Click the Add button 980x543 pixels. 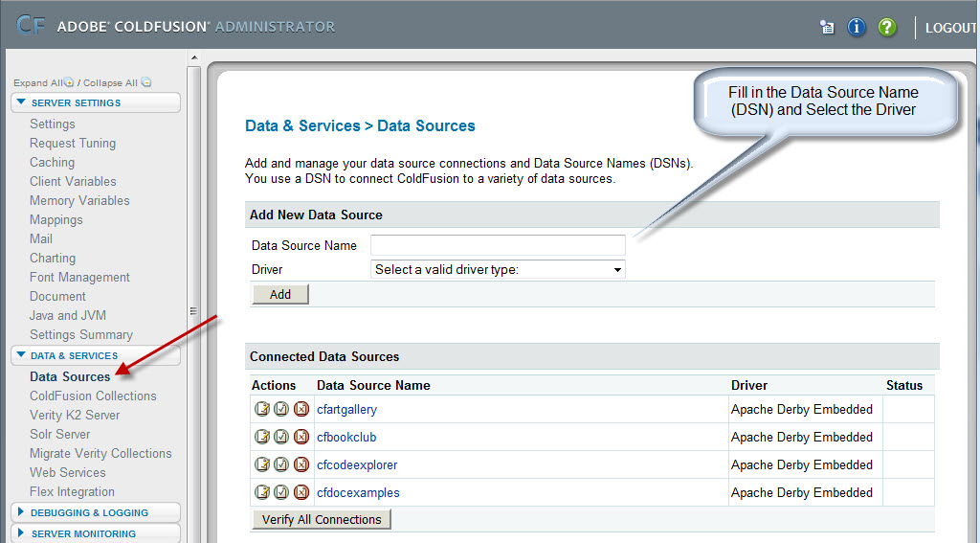coord(280,294)
